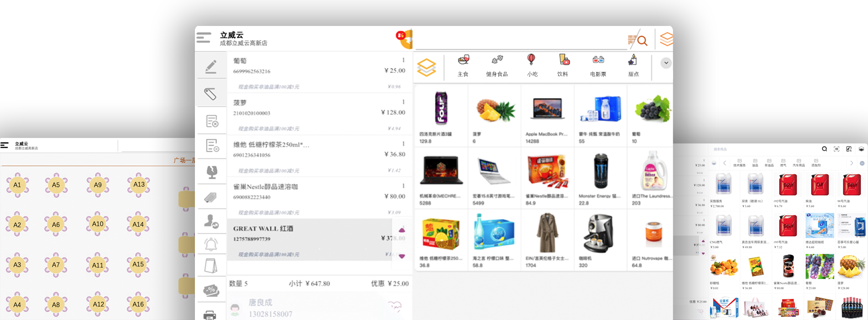This screenshot has height=320, width=868.
Task: Add the 机械革命 laptop priced 5288
Action: click(441, 178)
